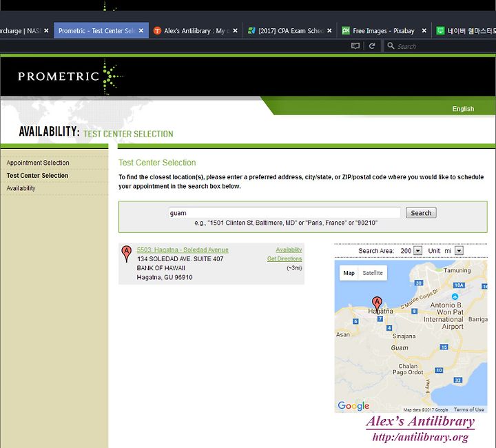Open Availability link for Hagatna center
Viewport: 496px width, 448px height.
[x=289, y=250]
